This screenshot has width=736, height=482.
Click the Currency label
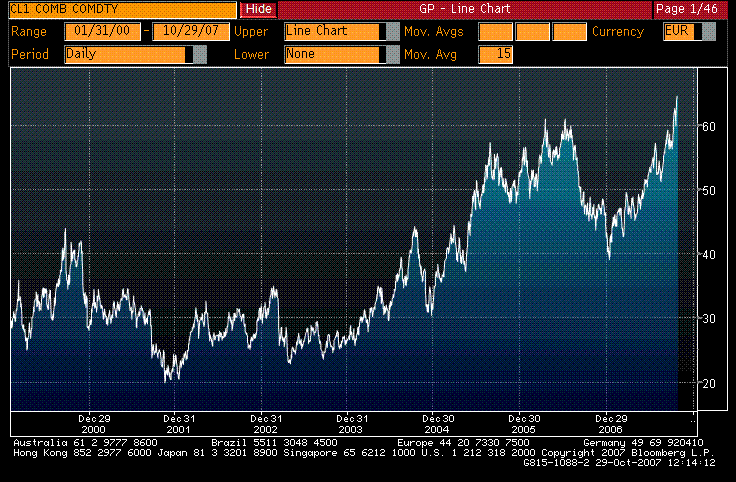(x=618, y=31)
